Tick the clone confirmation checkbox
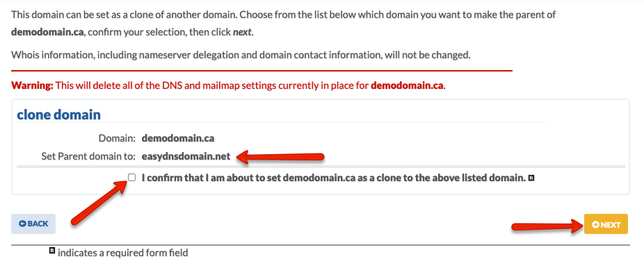The width and height of the screenshot is (644, 268). pos(131,178)
